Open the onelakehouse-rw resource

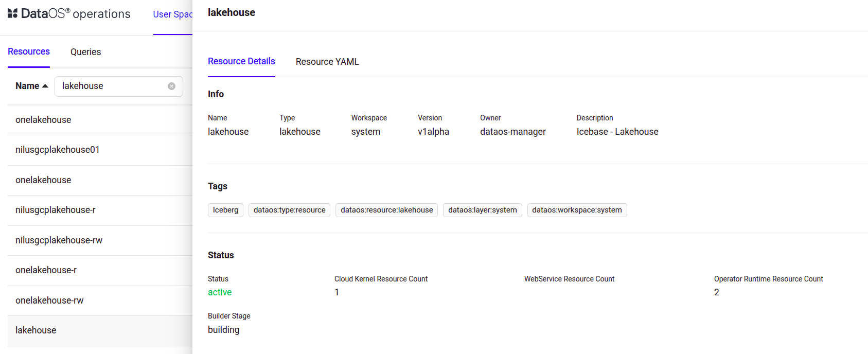pyautogui.click(x=49, y=300)
